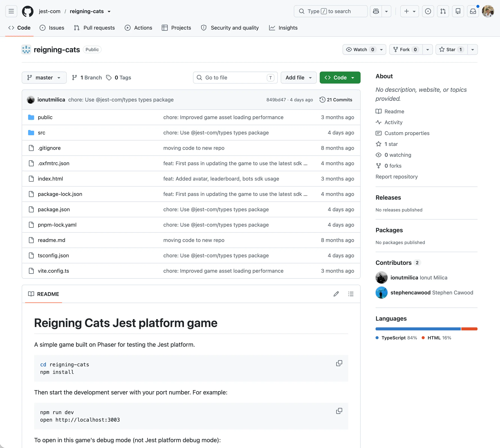Open Copilot chat icon in header
Screen dimensions: 500x448
[376, 11]
